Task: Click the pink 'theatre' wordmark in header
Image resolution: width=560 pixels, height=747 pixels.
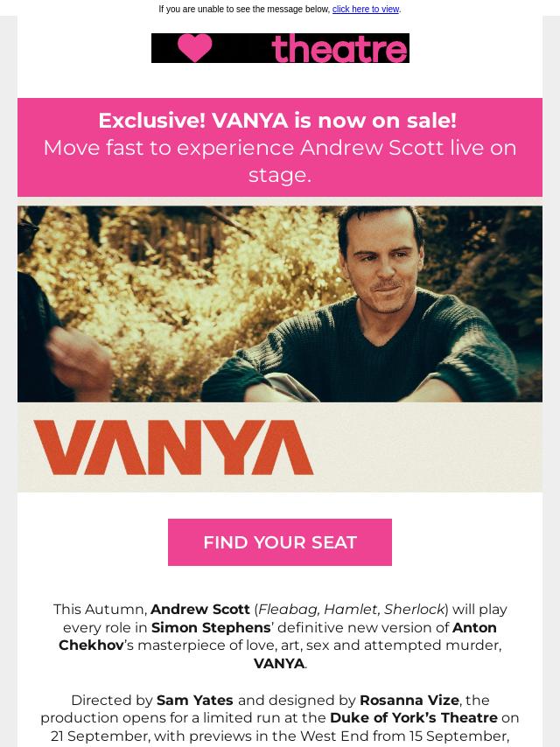Action: [339, 48]
